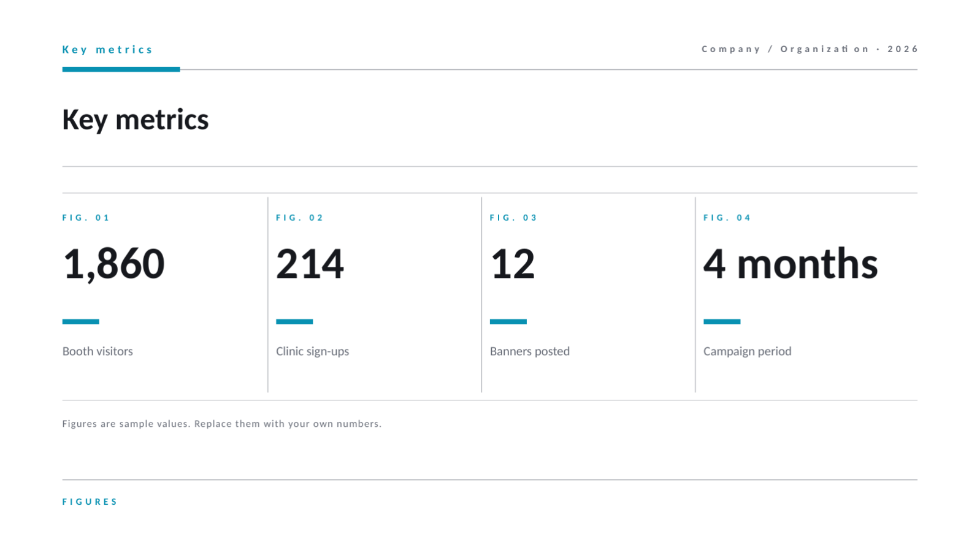Select the FIG. 04 label

[x=727, y=218]
